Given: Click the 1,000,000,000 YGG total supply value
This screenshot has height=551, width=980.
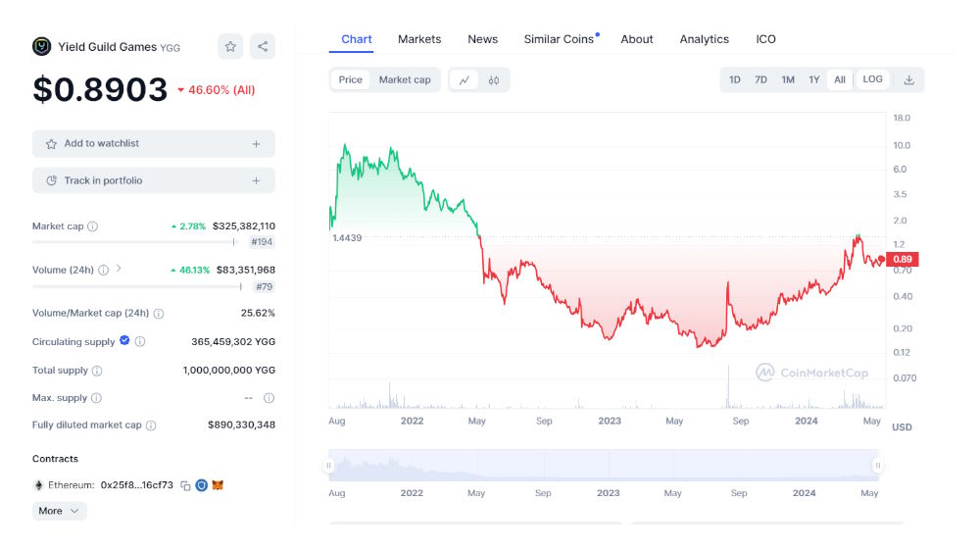Looking at the screenshot, I should pos(228,371).
